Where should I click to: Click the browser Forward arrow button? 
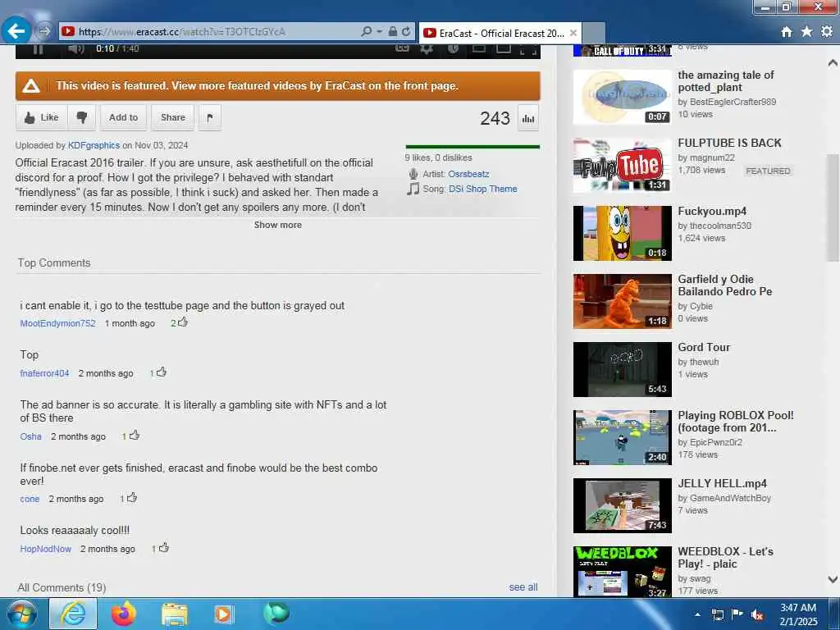[x=45, y=31]
